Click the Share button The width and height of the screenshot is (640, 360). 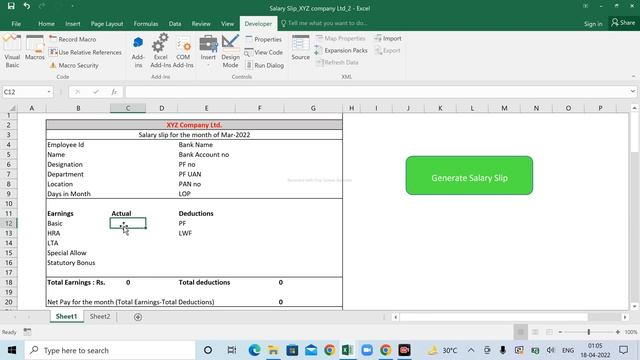(x=623, y=23)
